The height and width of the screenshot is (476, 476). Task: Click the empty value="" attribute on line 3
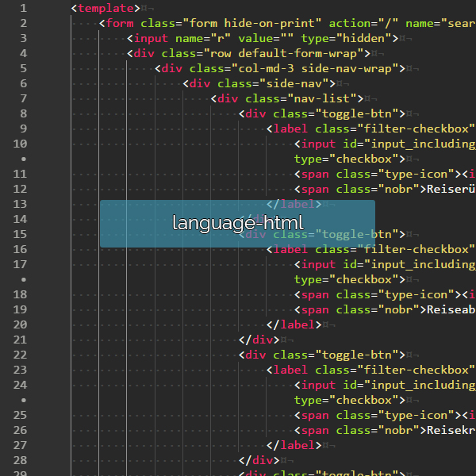pyautogui.click(x=266, y=39)
